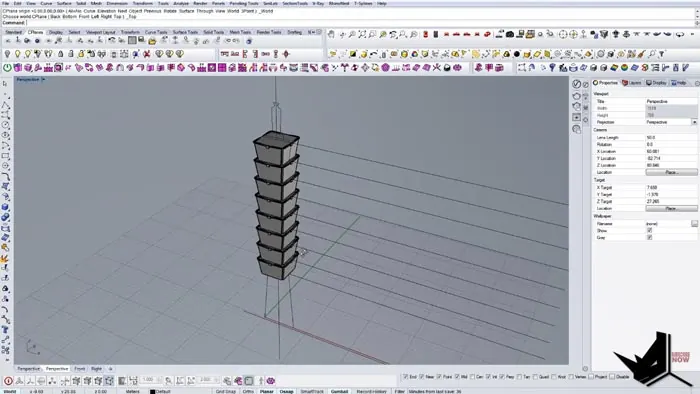
Task: Switch to the Layers panel tab
Action: coord(632,83)
